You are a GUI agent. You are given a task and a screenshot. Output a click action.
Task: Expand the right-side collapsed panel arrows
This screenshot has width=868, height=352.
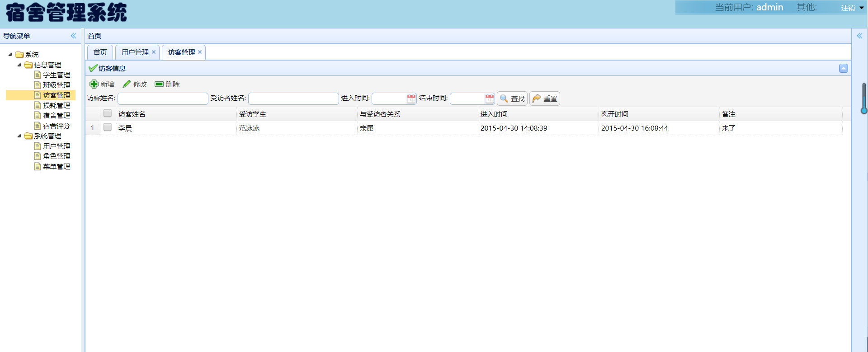tap(859, 36)
